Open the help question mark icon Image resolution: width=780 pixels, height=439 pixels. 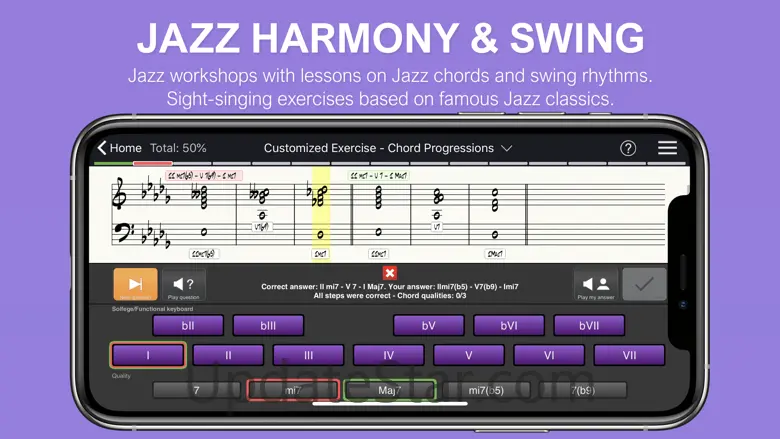(628, 148)
